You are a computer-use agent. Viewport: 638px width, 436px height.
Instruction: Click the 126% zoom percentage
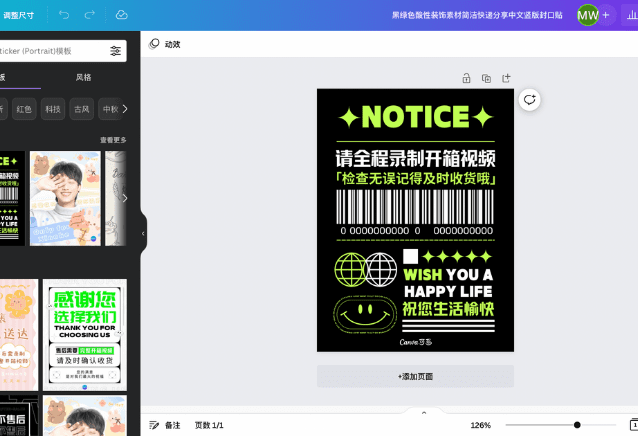pos(481,425)
